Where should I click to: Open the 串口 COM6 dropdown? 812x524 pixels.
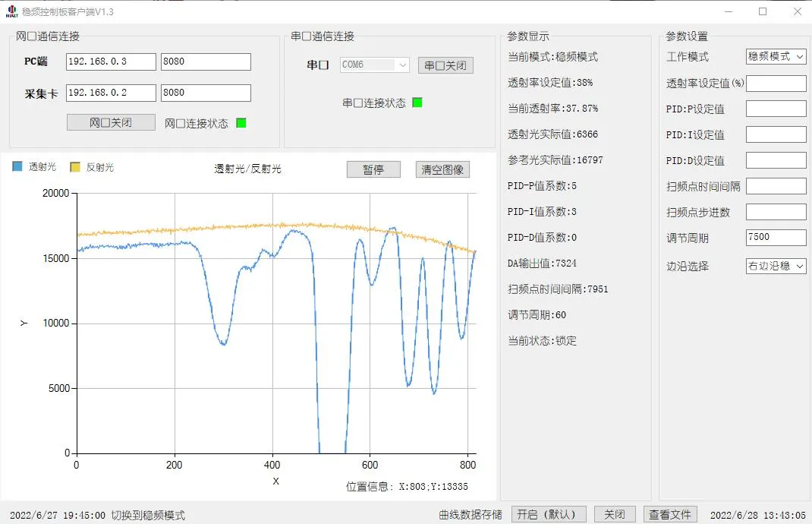pos(374,65)
